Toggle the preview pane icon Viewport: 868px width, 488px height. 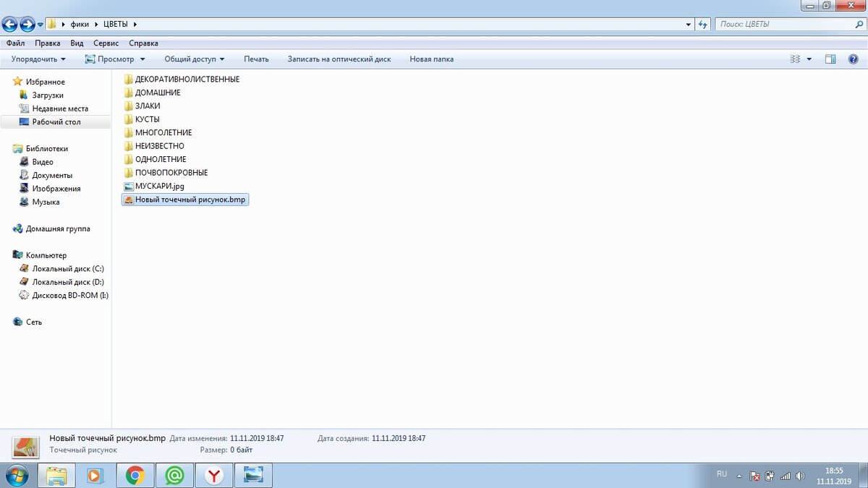[x=830, y=59]
